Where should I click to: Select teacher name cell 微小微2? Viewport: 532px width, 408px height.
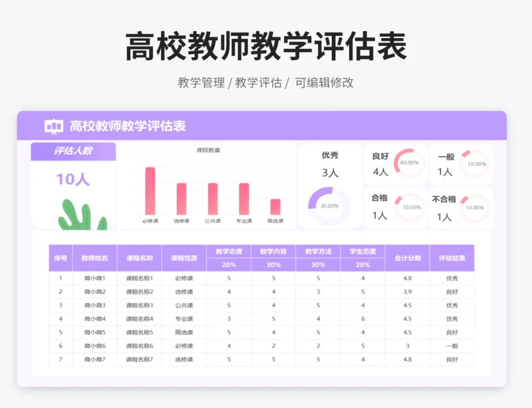[94, 292]
